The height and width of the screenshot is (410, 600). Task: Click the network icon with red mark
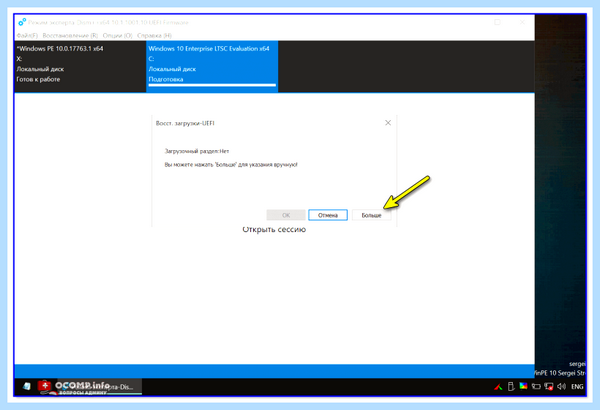pos(549,386)
